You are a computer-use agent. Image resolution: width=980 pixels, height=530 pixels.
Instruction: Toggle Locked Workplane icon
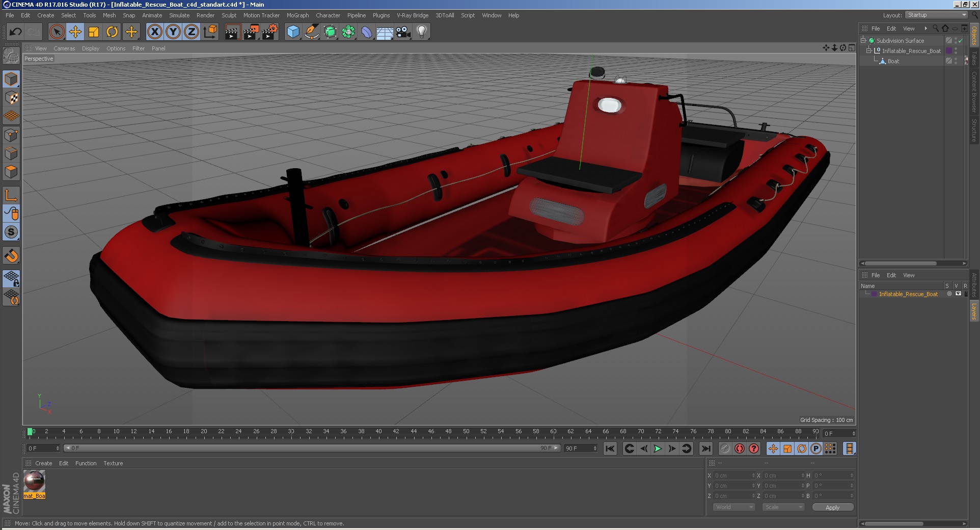pos(11,278)
